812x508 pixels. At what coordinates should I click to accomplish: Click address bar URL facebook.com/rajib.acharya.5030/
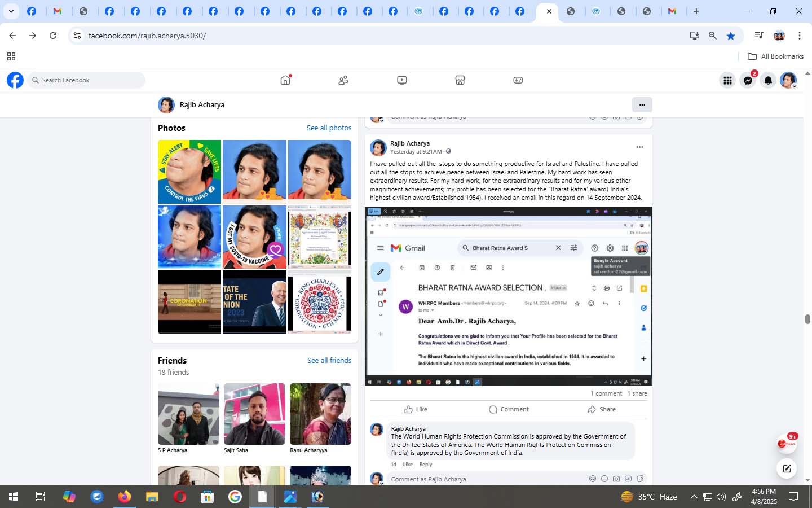147,36
